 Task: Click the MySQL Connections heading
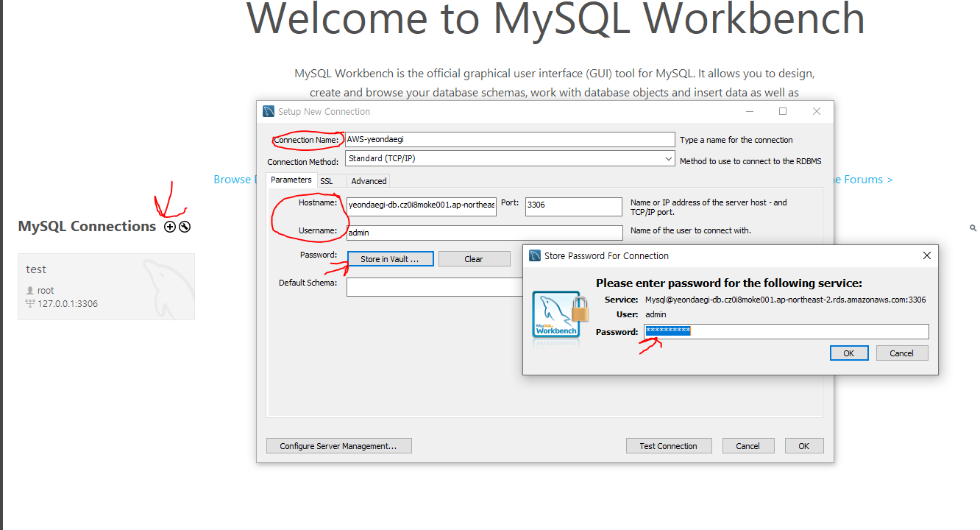[87, 227]
